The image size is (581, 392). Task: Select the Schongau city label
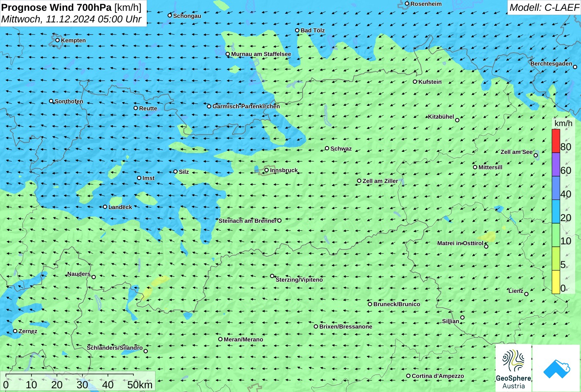point(187,16)
